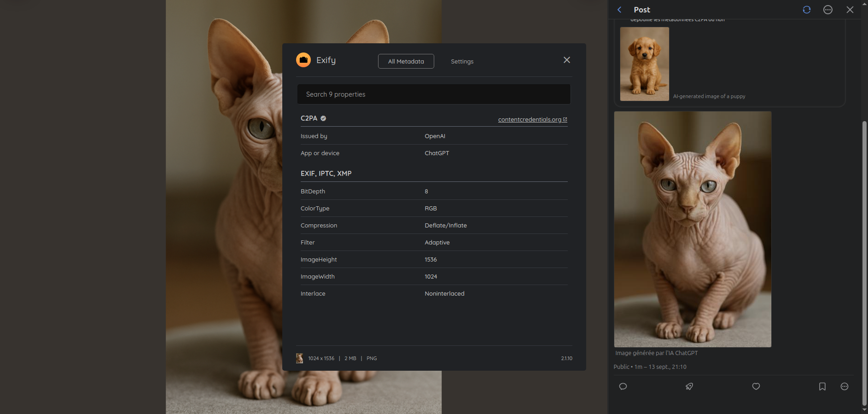Click the C2PA section heading

coord(309,118)
